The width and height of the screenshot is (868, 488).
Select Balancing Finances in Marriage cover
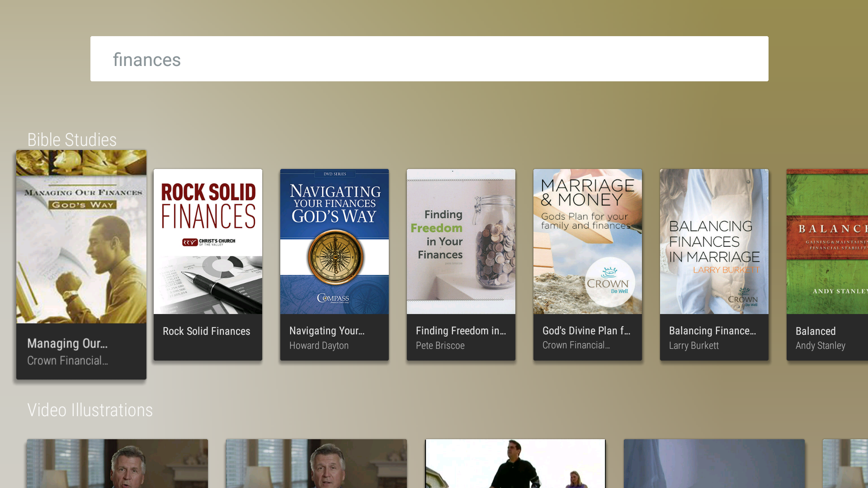[x=714, y=241]
